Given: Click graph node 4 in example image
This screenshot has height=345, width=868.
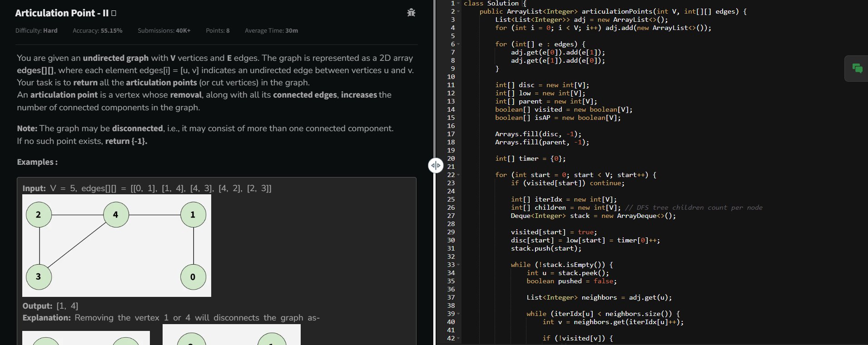Looking at the screenshot, I should coord(116,215).
